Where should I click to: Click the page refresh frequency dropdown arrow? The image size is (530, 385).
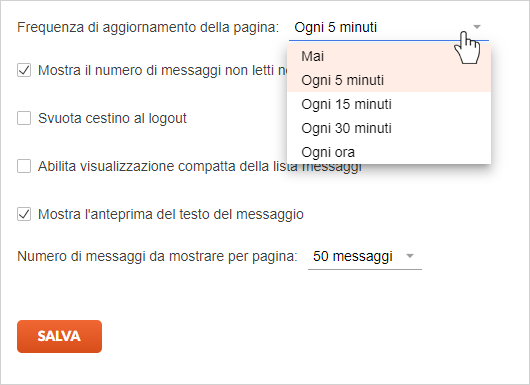477,27
